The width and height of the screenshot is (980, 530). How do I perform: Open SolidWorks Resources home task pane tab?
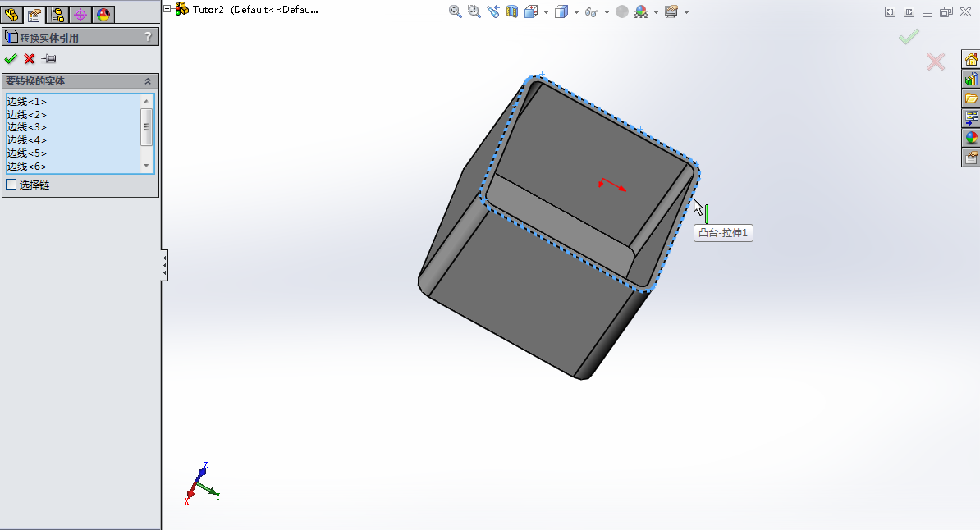[971, 59]
